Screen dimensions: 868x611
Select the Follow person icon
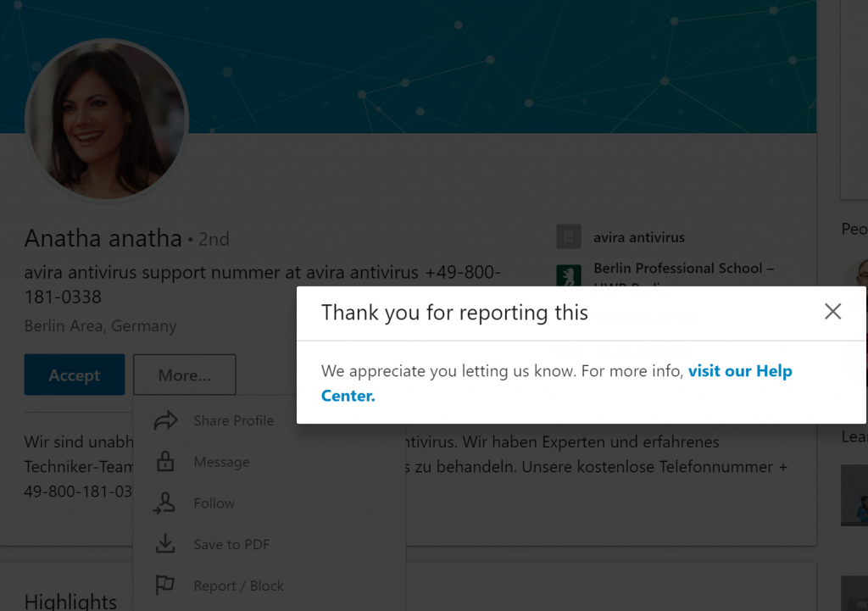(166, 503)
